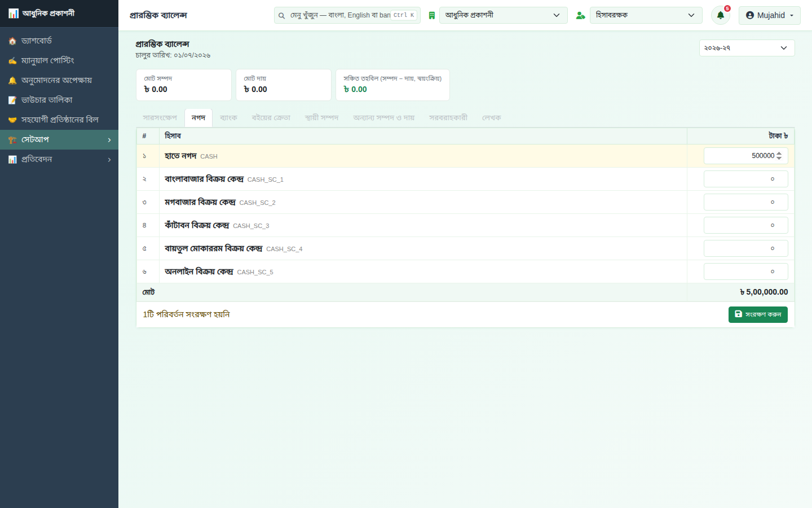This screenshot has width=812, height=508.
Task: Click the অনলাইন বিক্রয় কেন্দ্র amount field
Action: pyautogui.click(x=746, y=271)
